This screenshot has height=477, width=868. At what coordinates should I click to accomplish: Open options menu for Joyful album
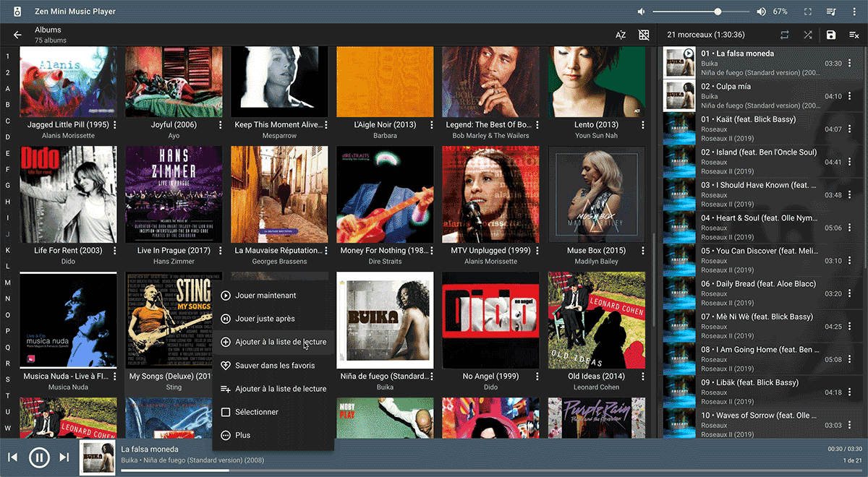point(221,125)
